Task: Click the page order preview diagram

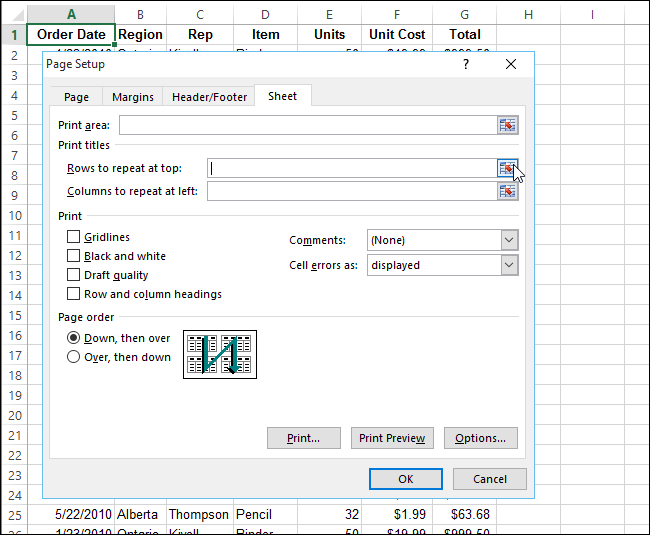Action: coord(220,354)
